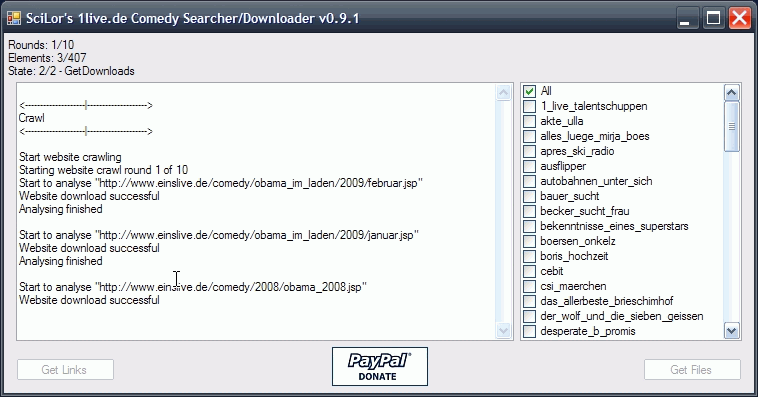Tick alles_luege_mirja_boes checkbox
Viewport: 758px width, 397px height.
click(530, 136)
